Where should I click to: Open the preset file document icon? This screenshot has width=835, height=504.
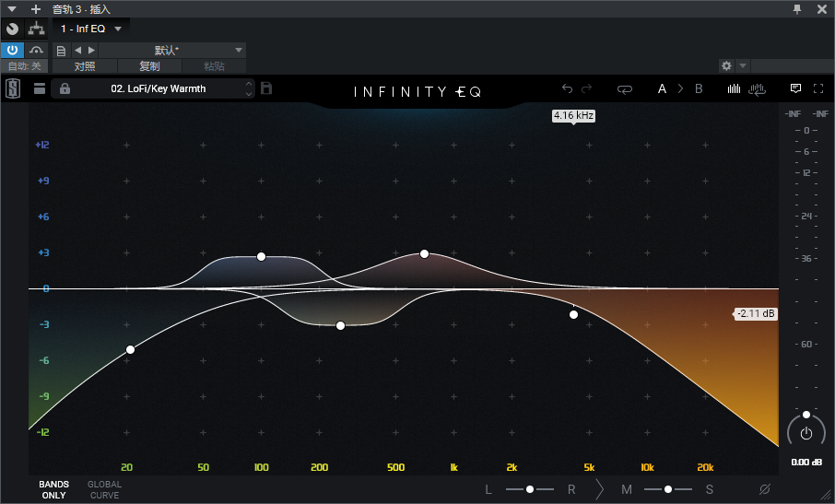pos(61,51)
